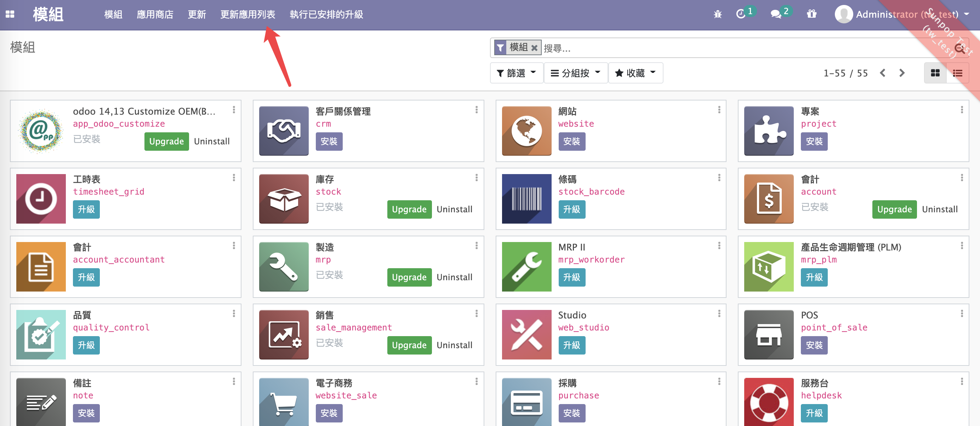Switch to kanban view

click(x=935, y=73)
